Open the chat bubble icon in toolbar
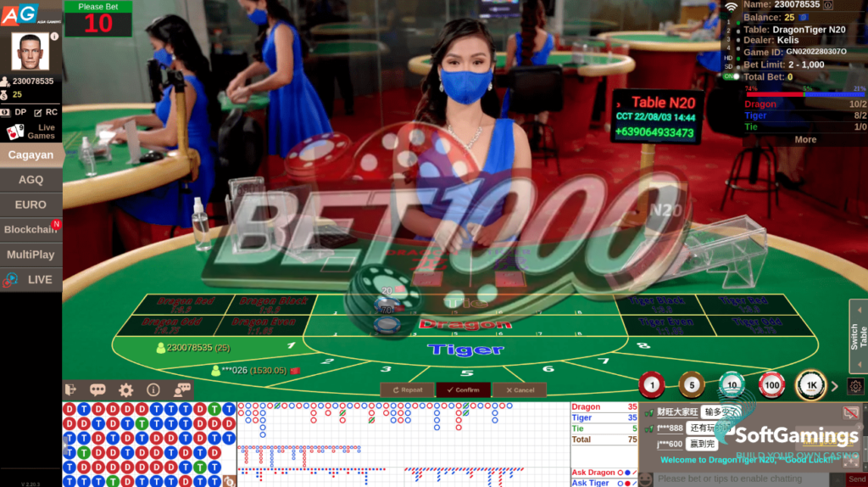Image resolution: width=868 pixels, height=487 pixels. pos(97,389)
